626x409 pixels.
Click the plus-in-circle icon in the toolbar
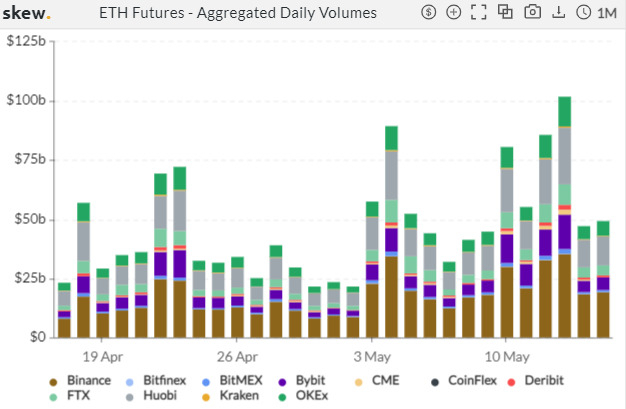tap(454, 12)
